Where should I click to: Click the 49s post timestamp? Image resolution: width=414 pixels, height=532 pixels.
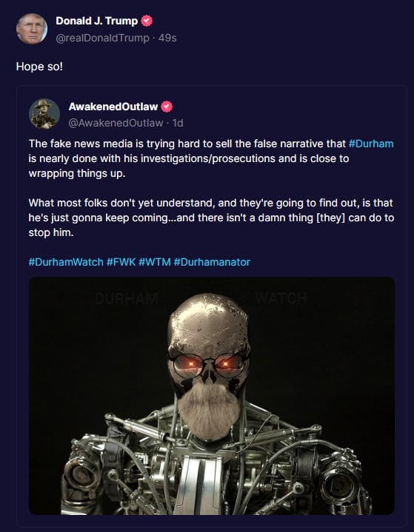click(167, 38)
